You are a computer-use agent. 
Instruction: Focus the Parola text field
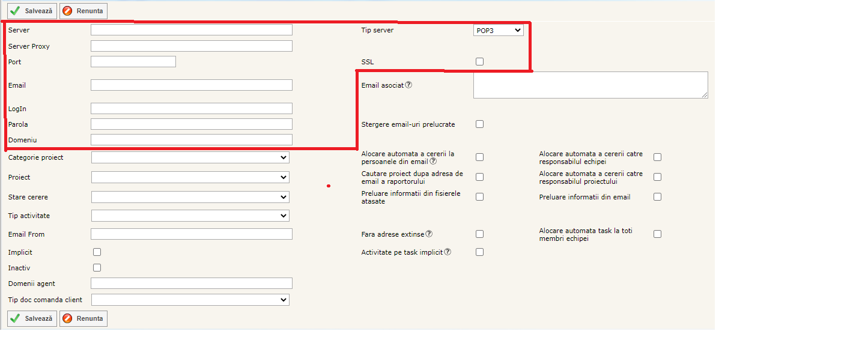tap(191, 124)
